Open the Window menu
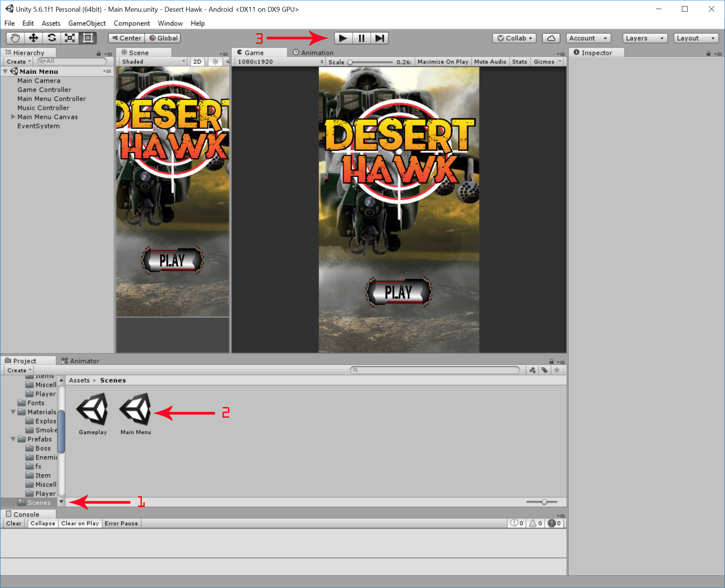Viewport: 725px width, 588px height. coord(170,23)
